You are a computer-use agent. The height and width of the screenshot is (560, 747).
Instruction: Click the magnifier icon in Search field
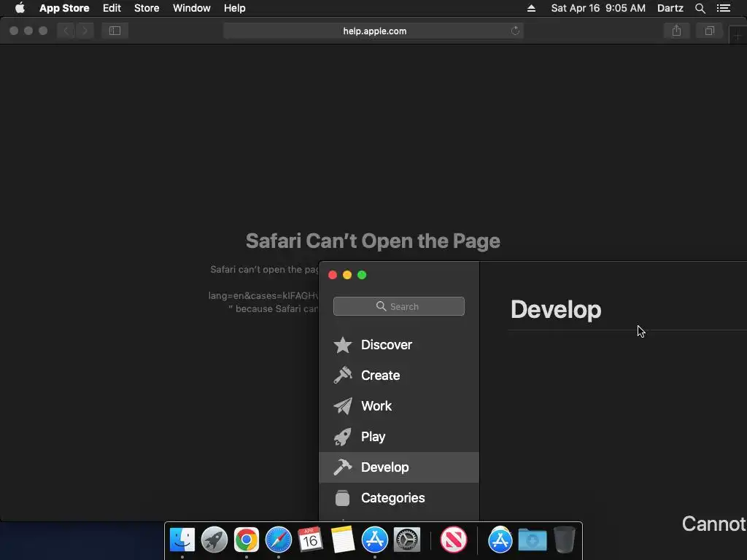tap(381, 306)
